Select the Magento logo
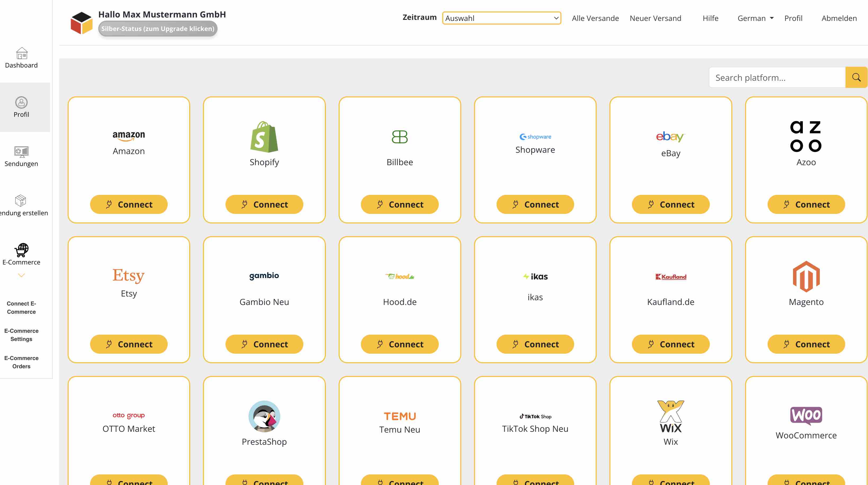The height and width of the screenshot is (485, 868). (x=806, y=276)
